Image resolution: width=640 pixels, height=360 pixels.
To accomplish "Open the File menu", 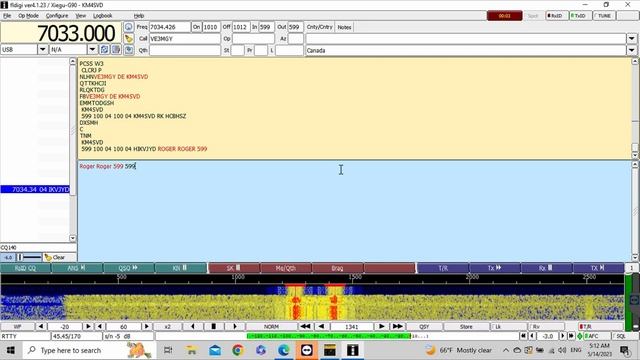I will click(7, 16).
